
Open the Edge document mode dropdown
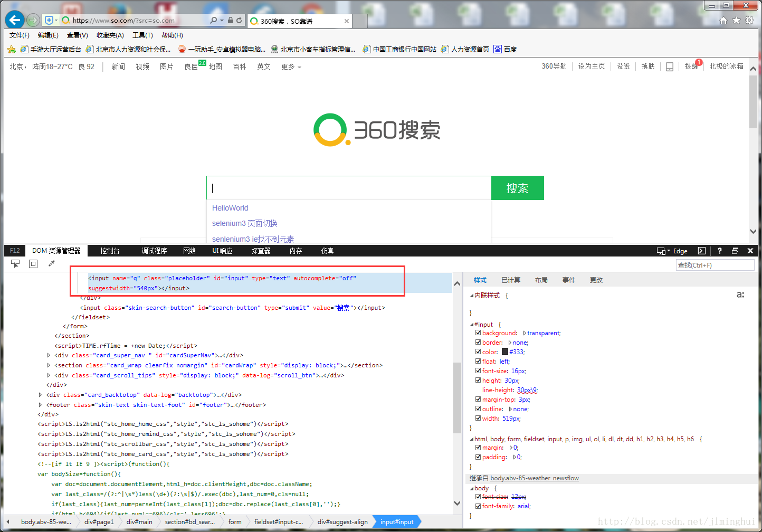point(672,251)
